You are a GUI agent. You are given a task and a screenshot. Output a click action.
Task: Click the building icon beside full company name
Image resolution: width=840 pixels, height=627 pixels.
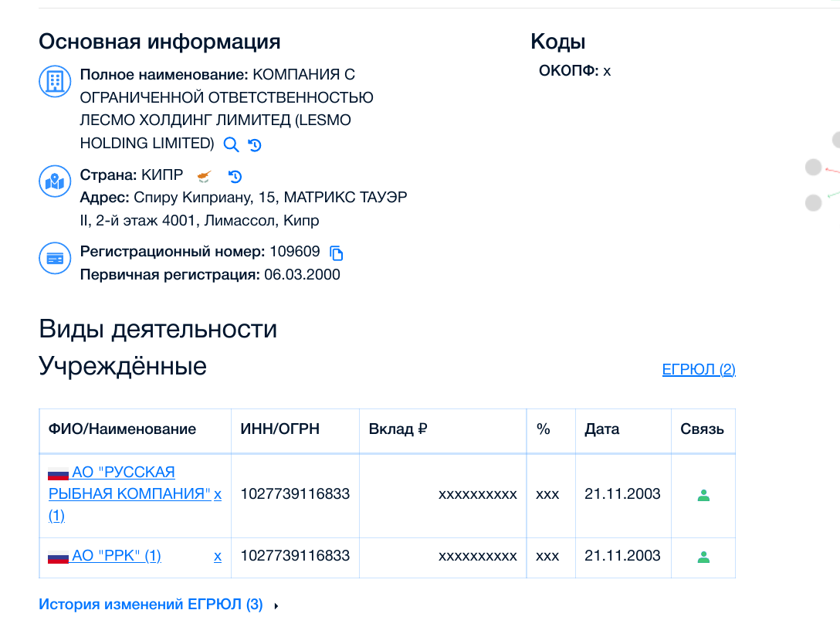(54, 81)
